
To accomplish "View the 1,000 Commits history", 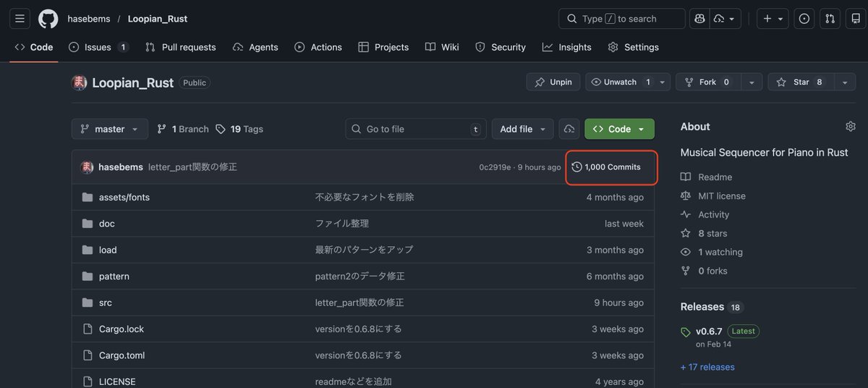I will (x=606, y=167).
